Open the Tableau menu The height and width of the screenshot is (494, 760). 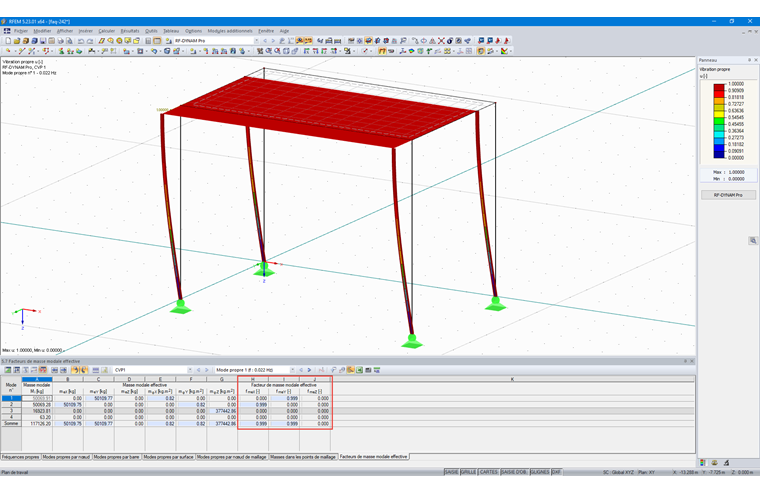tap(171, 31)
